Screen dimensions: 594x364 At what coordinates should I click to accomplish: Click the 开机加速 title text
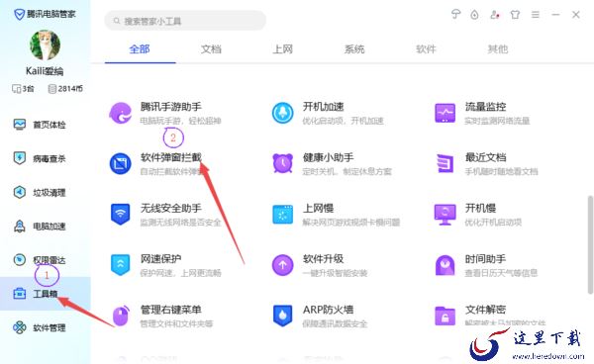pos(323,106)
